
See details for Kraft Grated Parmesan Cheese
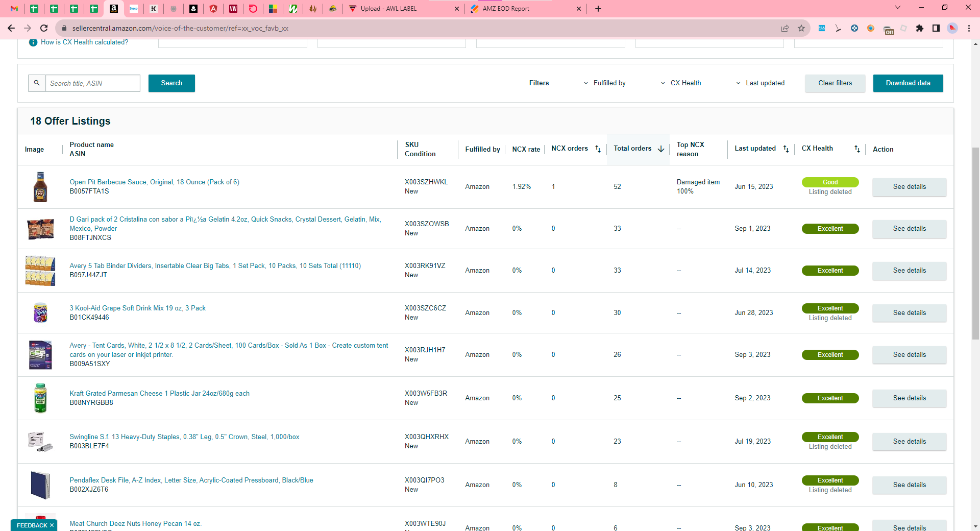[x=909, y=398]
